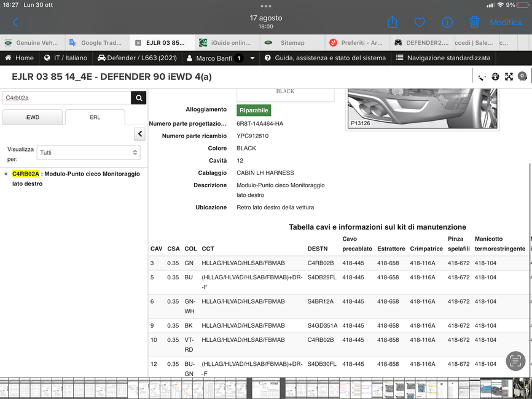The width and height of the screenshot is (532, 399).
Task: Collapse the side panel with the left chevron
Action: click(x=140, y=134)
